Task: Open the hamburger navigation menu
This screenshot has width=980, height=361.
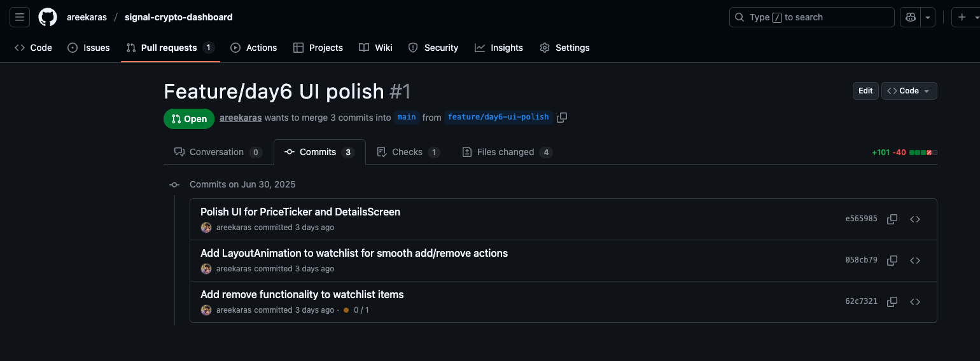Action: [x=20, y=17]
